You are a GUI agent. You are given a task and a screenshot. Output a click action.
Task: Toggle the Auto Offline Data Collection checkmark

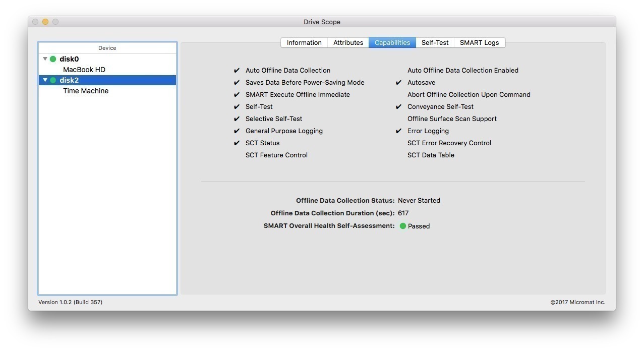coord(237,71)
